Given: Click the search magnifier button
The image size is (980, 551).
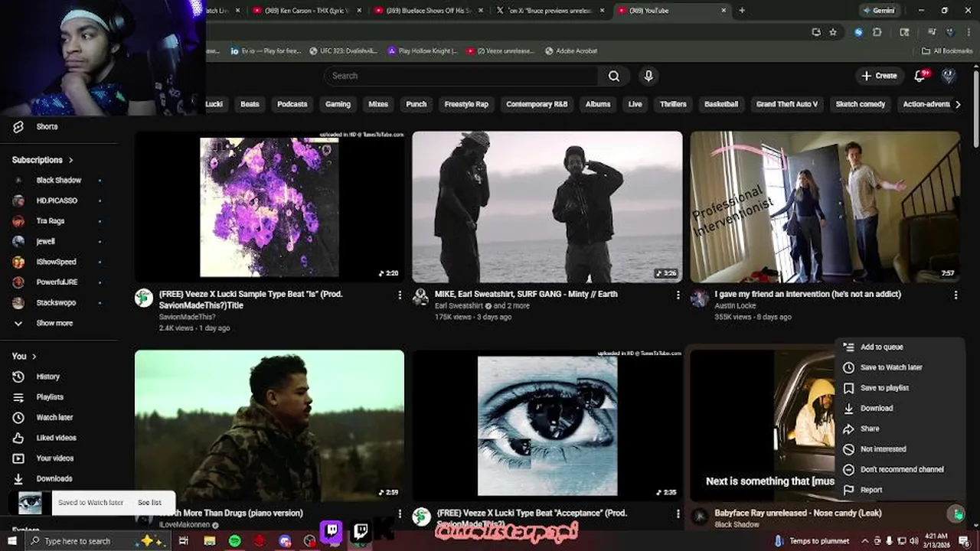Looking at the screenshot, I should tap(614, 76).
